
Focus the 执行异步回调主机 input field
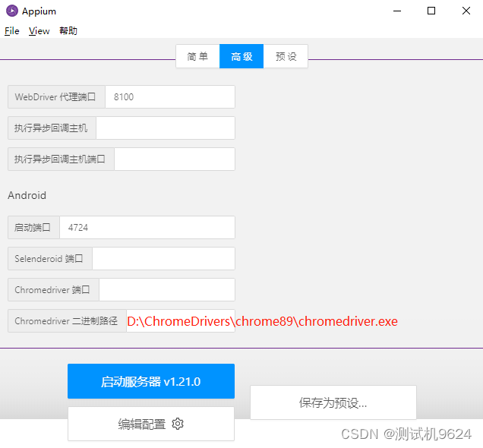[x=166, y=128]
